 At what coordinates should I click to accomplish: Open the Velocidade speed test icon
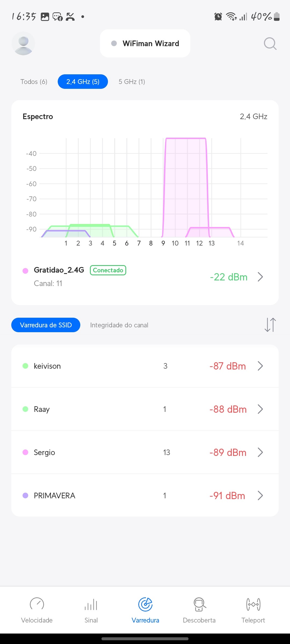coord(37,604)
